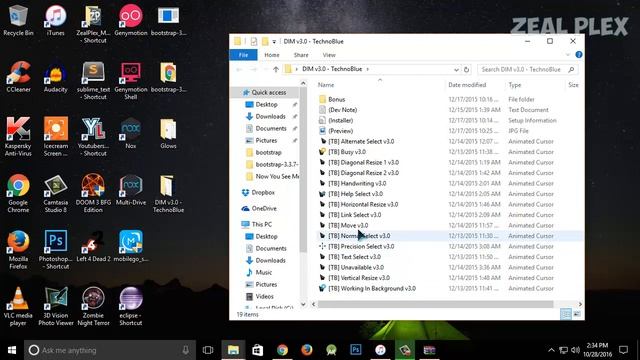Select the Photoshop shortcut on desktop

pyautogui.click(x=56, y=250)
